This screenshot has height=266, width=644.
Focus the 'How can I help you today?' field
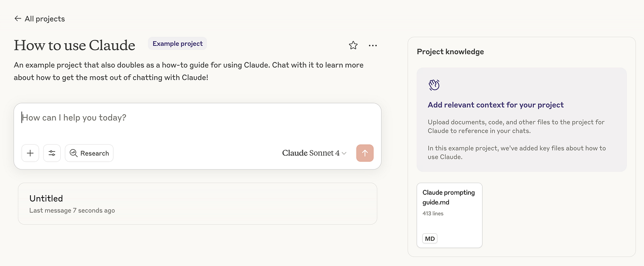[x=184, y=118]
